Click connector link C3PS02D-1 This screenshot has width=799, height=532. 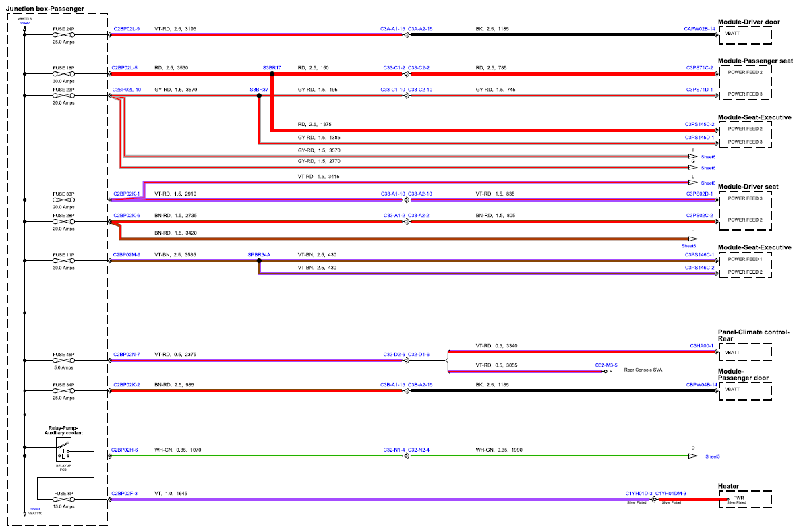pos(700,194)
